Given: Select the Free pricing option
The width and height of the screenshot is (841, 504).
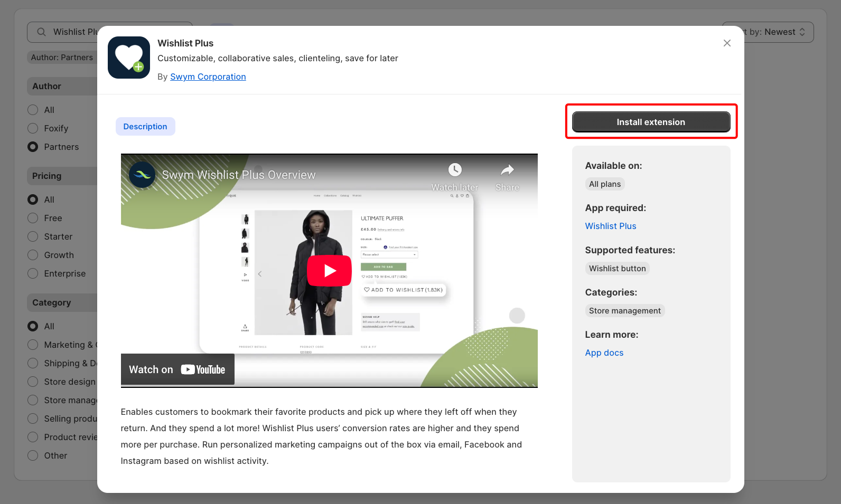Looking at the screenshot, I should tap(33, 218).
